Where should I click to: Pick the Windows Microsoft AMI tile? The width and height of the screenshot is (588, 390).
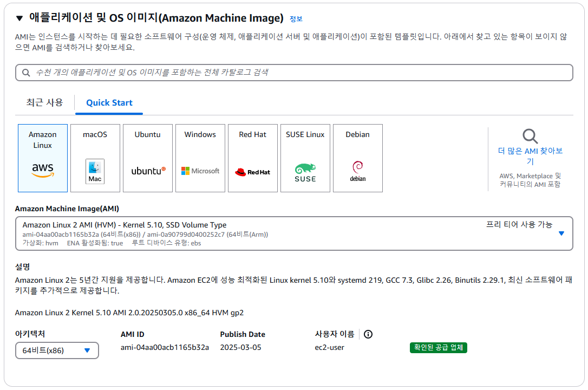[200, 158]
